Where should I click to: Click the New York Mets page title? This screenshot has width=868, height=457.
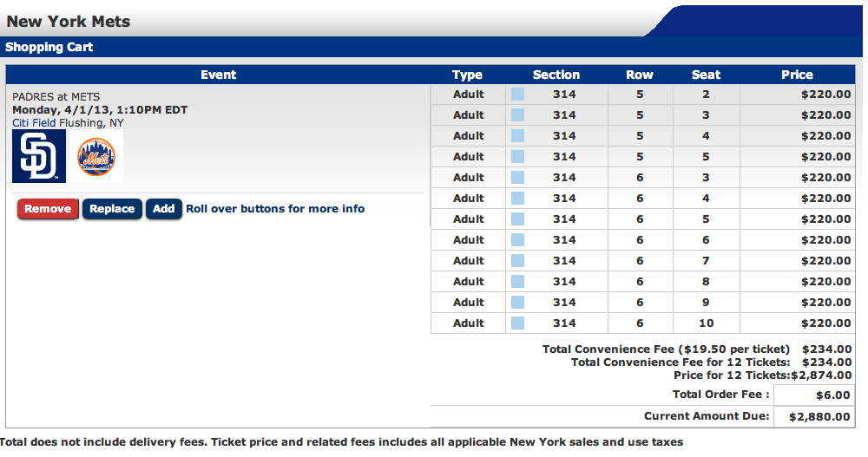(68, 22)
